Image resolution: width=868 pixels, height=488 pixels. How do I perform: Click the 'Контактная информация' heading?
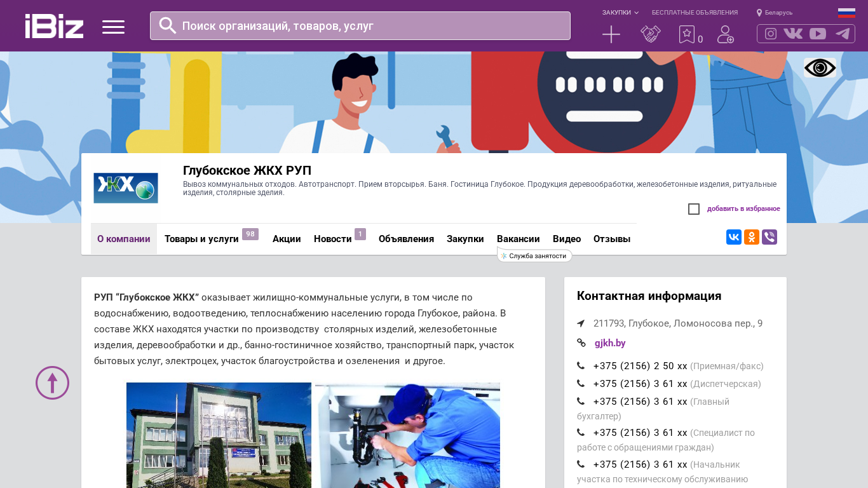649,296
